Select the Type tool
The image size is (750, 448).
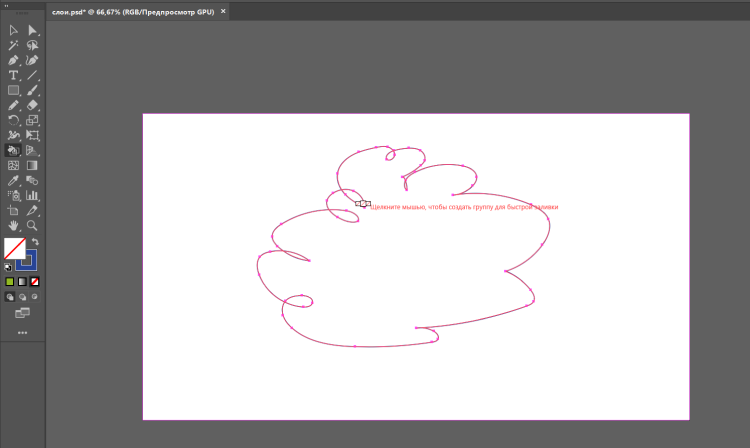(x=13, y=76)
